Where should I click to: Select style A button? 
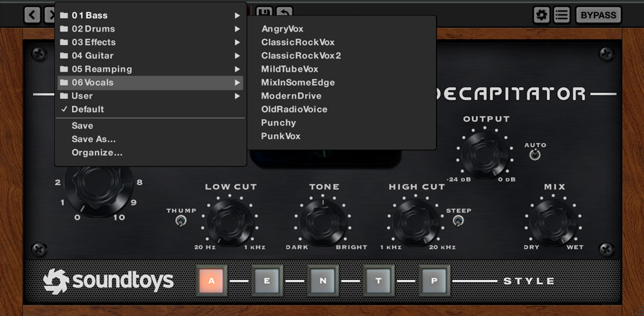coord(211,281)
